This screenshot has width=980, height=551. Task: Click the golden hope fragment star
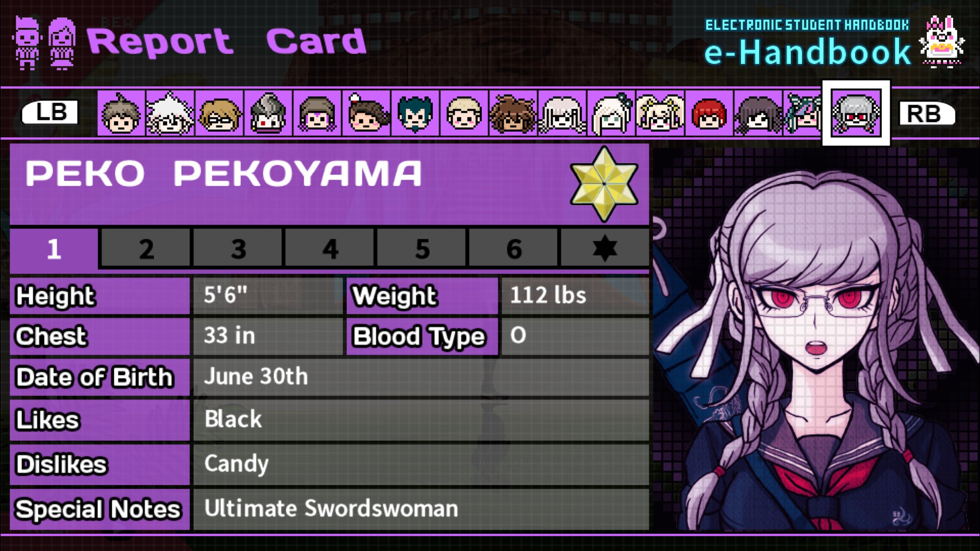604,184
